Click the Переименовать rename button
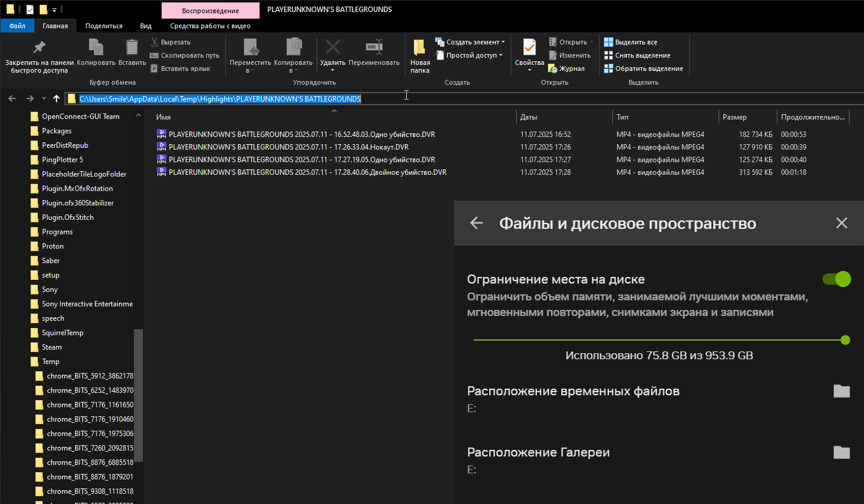 pyautogui.click(x=374, y=53)
